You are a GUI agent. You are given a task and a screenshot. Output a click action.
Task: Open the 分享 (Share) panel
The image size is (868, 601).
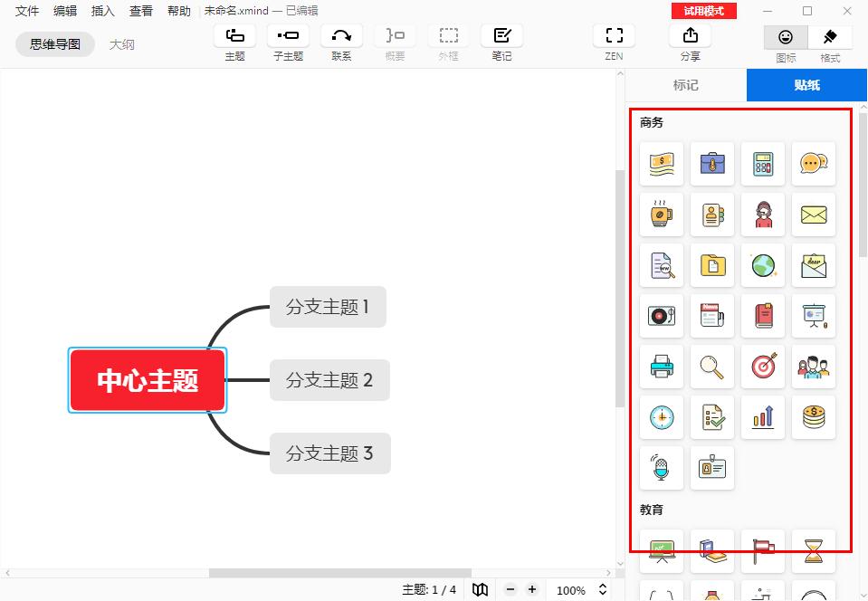pyautogui.click(x=690, y=40)
